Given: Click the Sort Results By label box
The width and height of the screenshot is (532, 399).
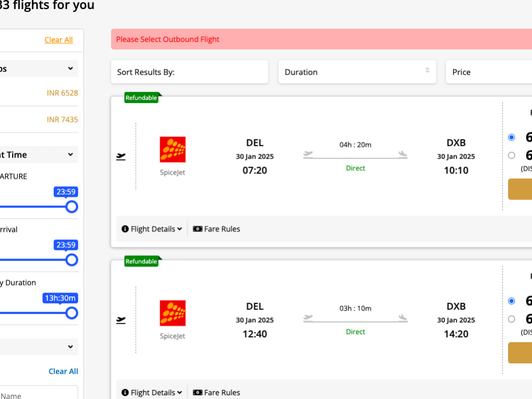Looking at the screenshot, I should pyautogui.click(x=190, y=72).
